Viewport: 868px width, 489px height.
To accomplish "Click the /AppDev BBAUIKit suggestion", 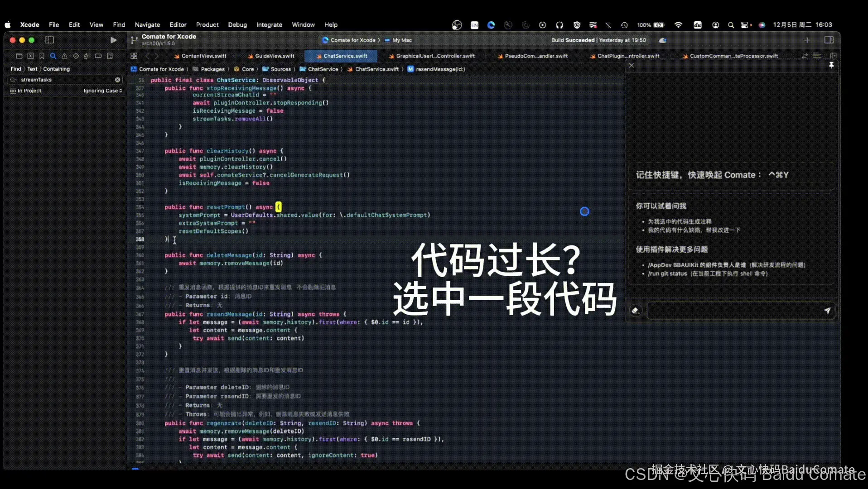I will coord(727,265).
